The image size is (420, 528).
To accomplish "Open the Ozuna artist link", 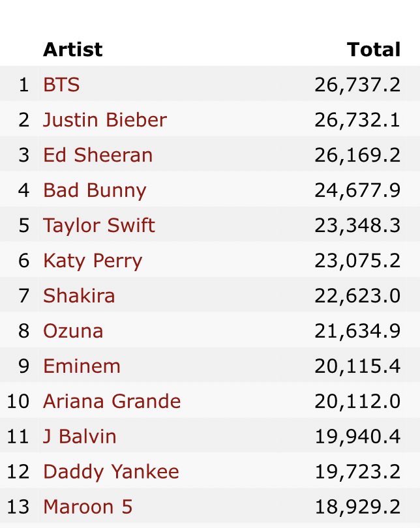I will (73, 331).
